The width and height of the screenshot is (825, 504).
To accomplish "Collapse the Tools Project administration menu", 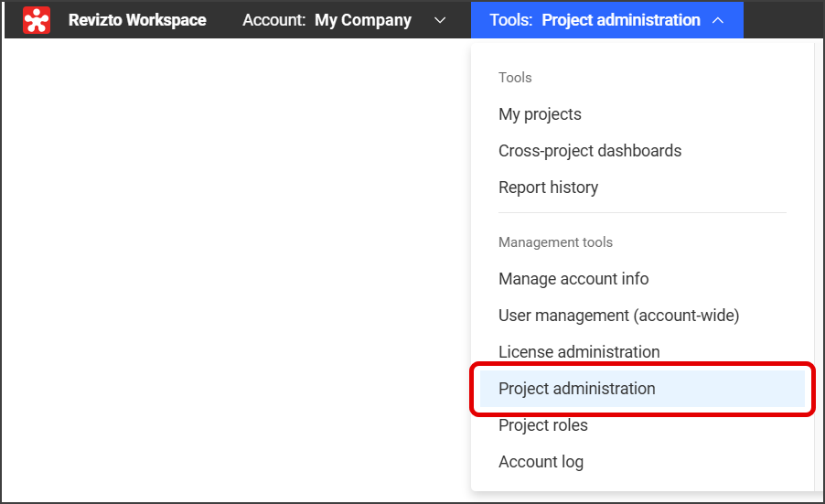I will tap(606, 20).
